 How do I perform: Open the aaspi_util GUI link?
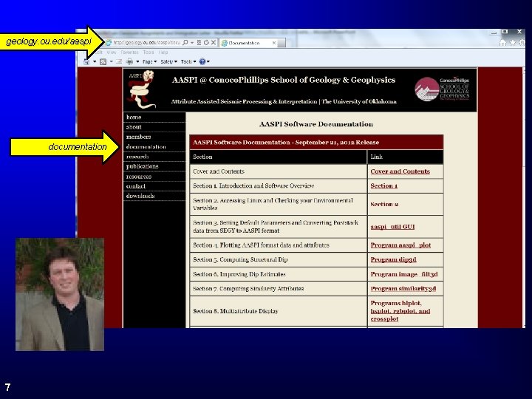click(392, 227)
